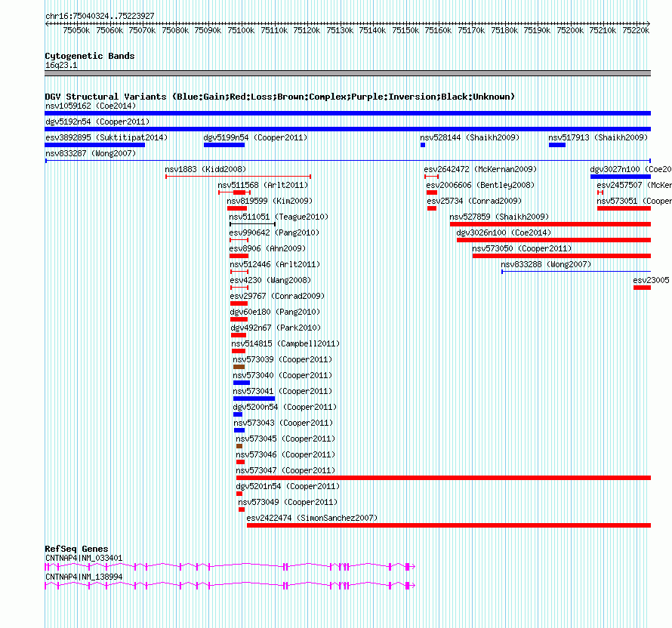672x628 pixels.
Task: Open dgv5200n54 (Cooper2011) variant
Action: tap(285, 407)
